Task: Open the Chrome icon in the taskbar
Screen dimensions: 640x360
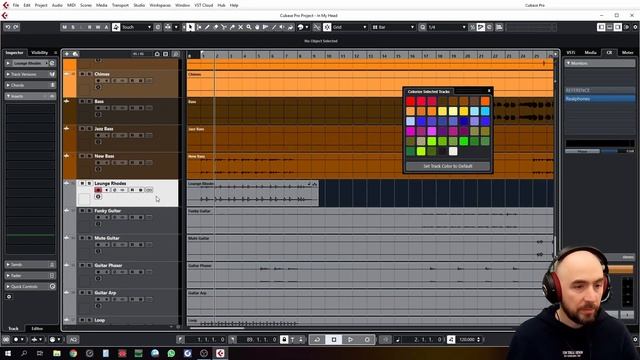Action: tap(73, 353)
